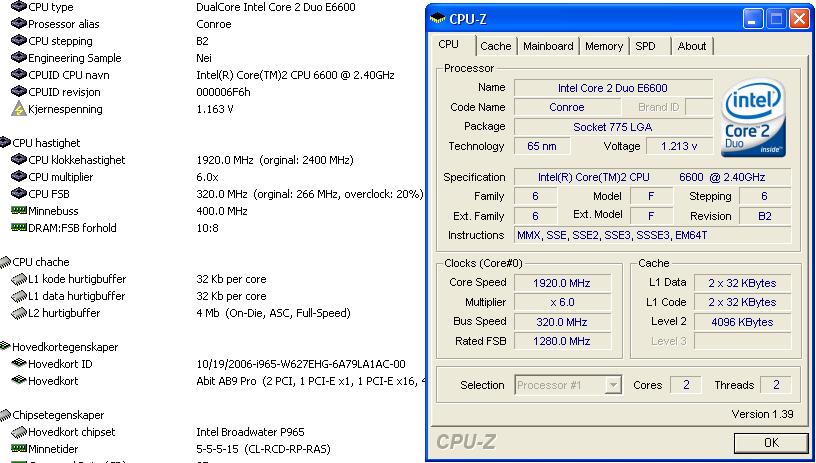The image size is (816, 463).
Task: Click the Version 1.39 label
Action: (762, 414)
